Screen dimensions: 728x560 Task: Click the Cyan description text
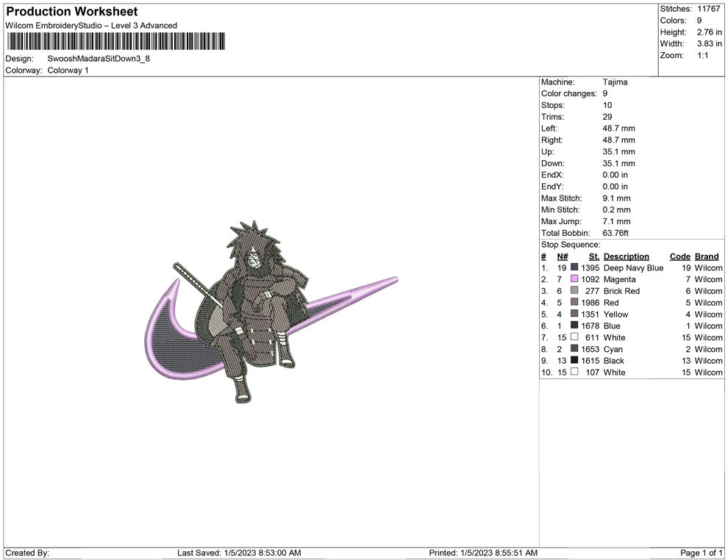pos(613,349)
